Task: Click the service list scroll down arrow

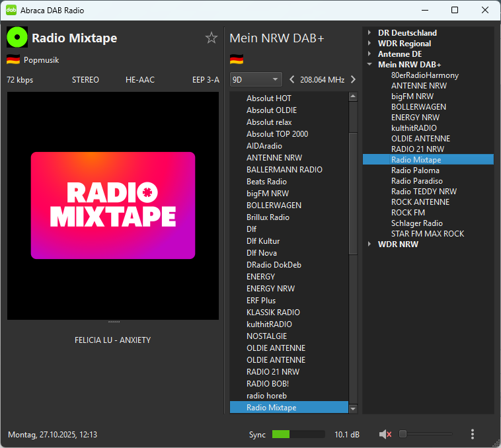Action: tap(353, 409)
